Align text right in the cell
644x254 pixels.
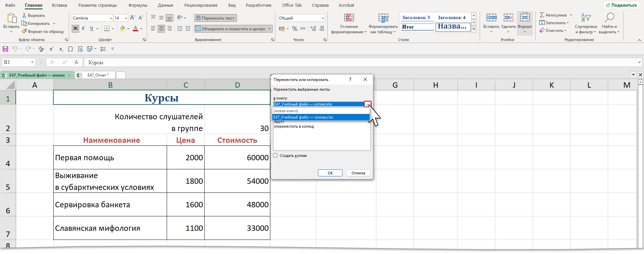pyautogui.click(x=169, y=29)
